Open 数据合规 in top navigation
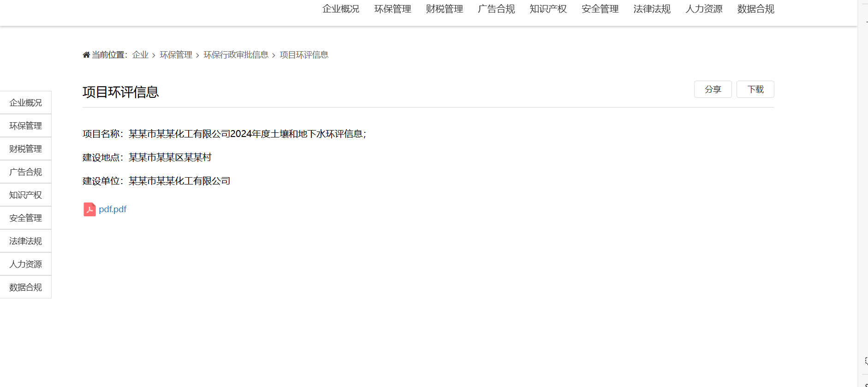868x387 pixels. (x=755, y=9)
